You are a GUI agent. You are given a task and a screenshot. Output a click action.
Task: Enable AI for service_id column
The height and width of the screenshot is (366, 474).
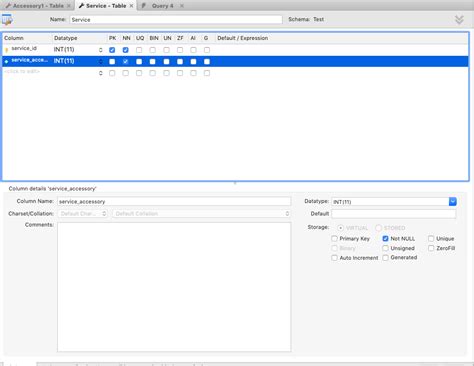click(193, 50)
